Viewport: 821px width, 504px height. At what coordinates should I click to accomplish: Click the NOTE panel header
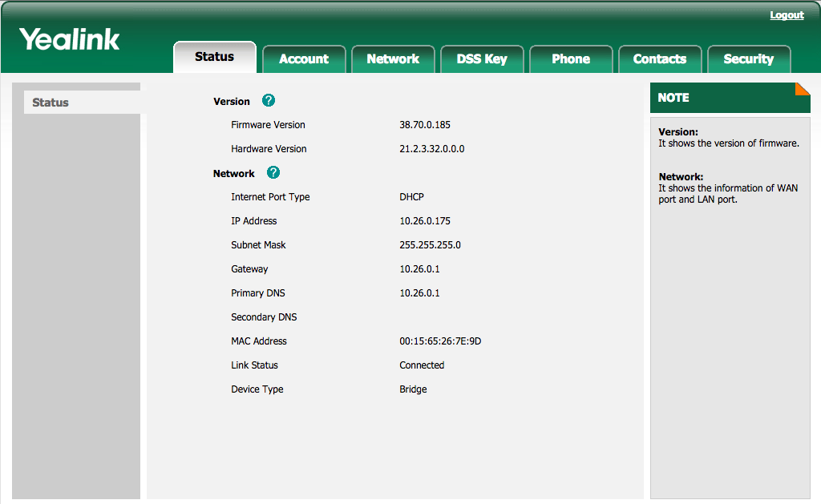tap(730, 98)
